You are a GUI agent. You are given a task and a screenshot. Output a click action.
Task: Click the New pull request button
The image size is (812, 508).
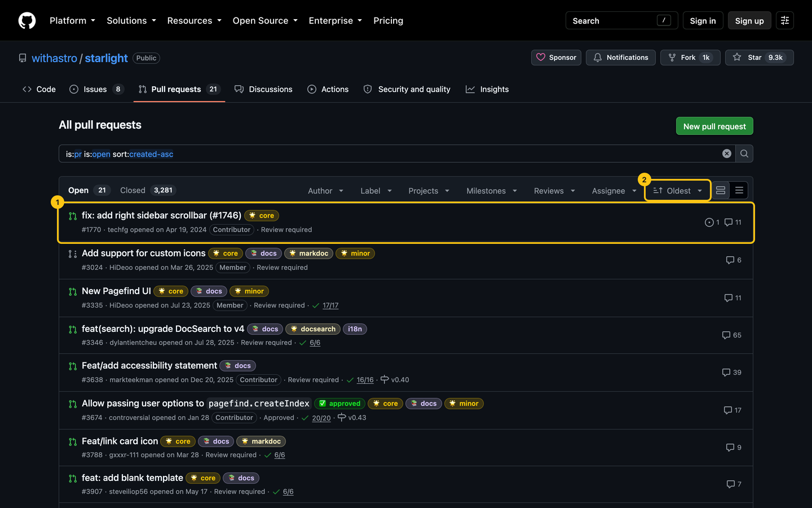pyautogui.click(x=714, y=126)
